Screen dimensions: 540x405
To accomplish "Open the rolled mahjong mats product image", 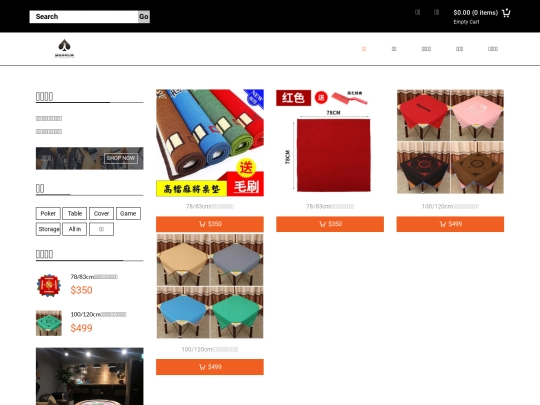I will click(x=210, y=143).
